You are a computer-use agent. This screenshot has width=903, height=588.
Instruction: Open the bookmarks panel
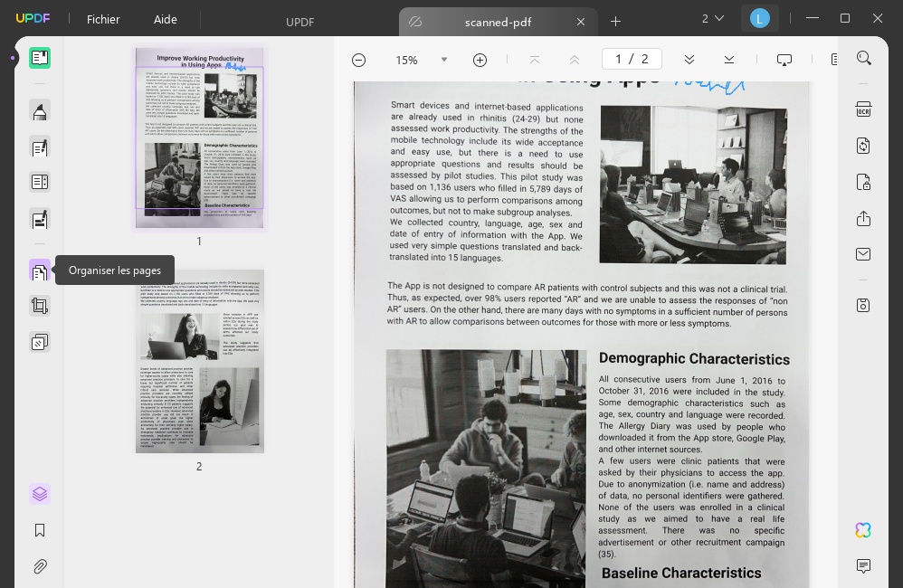point(40,530)
